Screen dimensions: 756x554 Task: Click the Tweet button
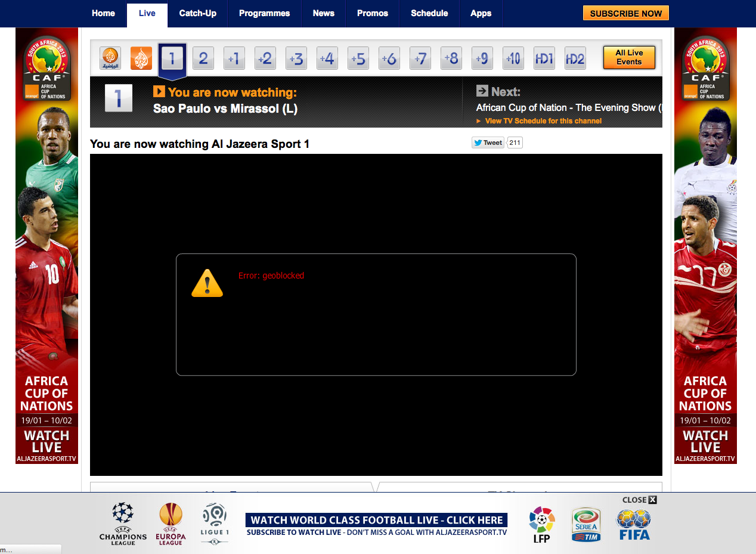pyautogui.click(x=488, y=143)
